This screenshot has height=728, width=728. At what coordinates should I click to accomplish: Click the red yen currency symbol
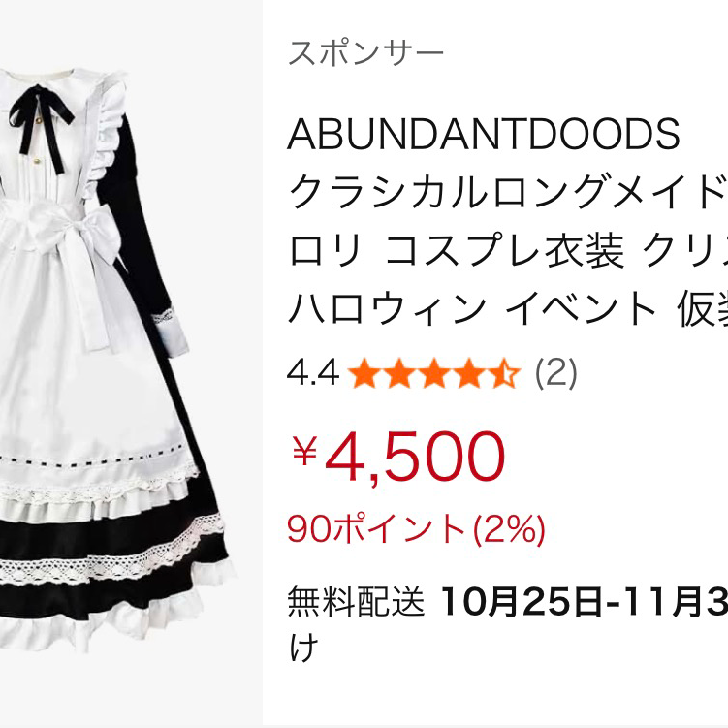click(304, 451)
